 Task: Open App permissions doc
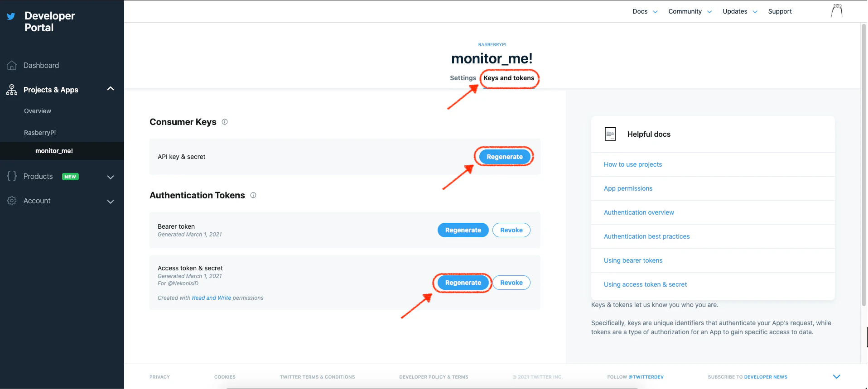628,188
